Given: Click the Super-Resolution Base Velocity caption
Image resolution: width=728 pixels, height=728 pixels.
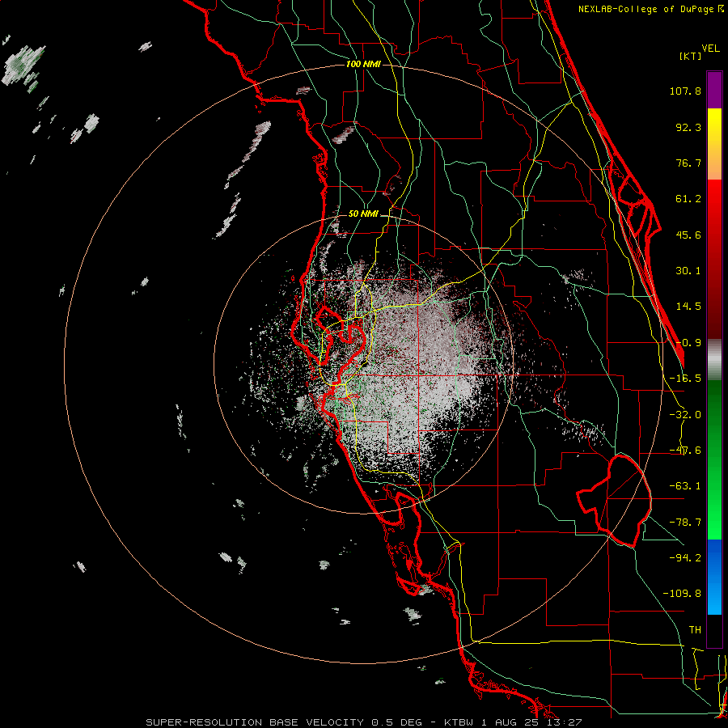Looking at the screenshot, I should click(x=363, y=722).
